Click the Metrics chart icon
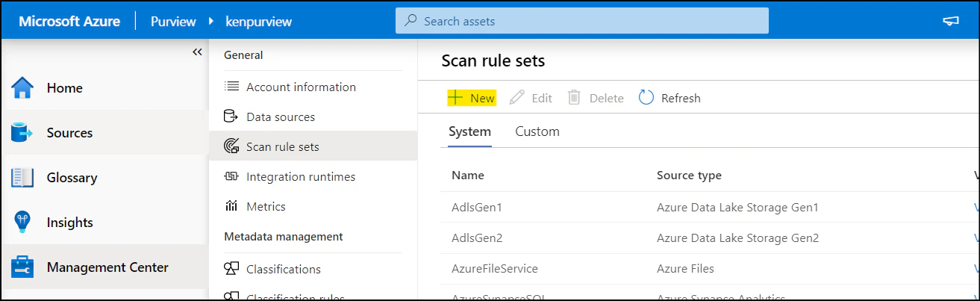Screen dimensions: 980x301 (231, 206)
